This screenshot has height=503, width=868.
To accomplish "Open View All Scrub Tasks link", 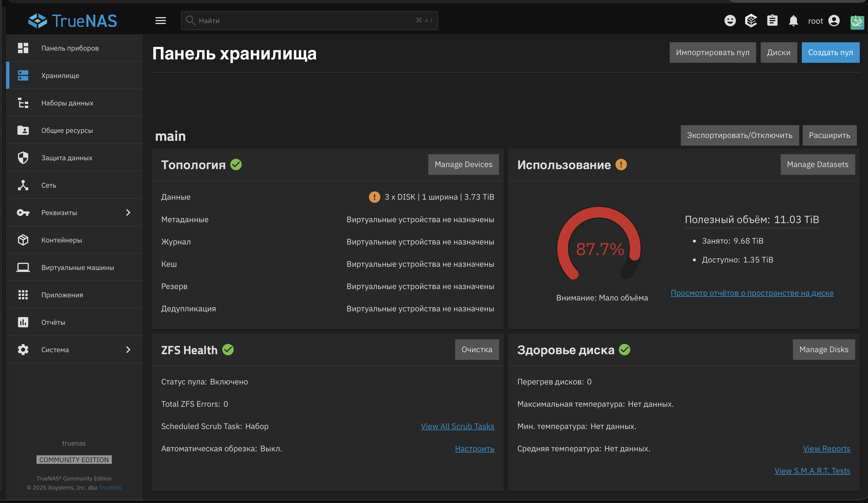I will point(457,426).
